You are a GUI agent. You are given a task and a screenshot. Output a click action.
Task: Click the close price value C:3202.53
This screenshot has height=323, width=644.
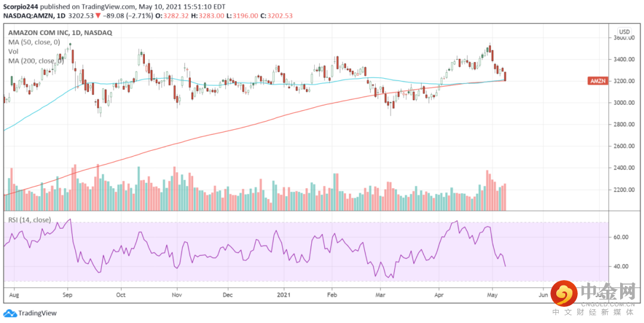[x=277, y=15]
